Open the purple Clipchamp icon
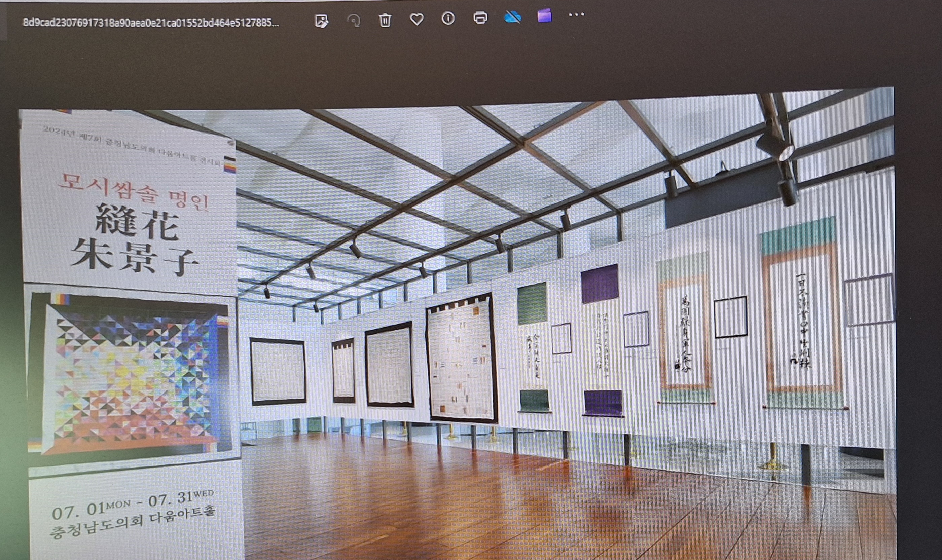Image resolution: width=942 pixels, height=560 pixels. click(x=545, y=15)
